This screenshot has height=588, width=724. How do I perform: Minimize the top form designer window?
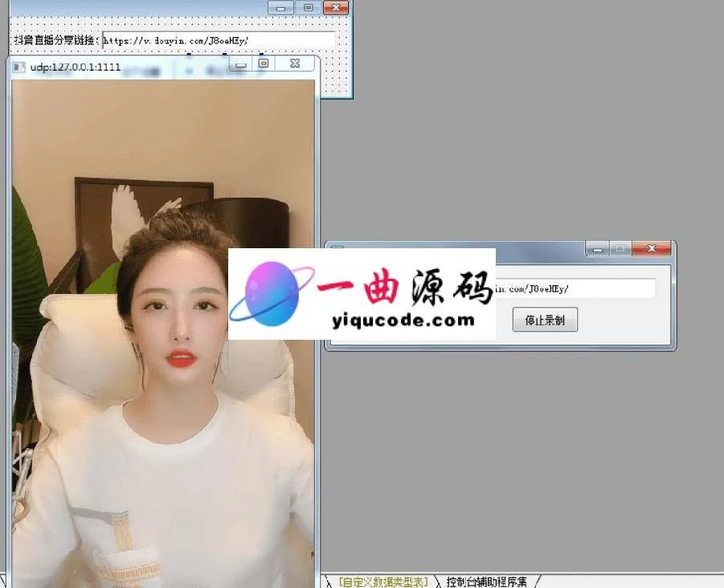[280, 7]
